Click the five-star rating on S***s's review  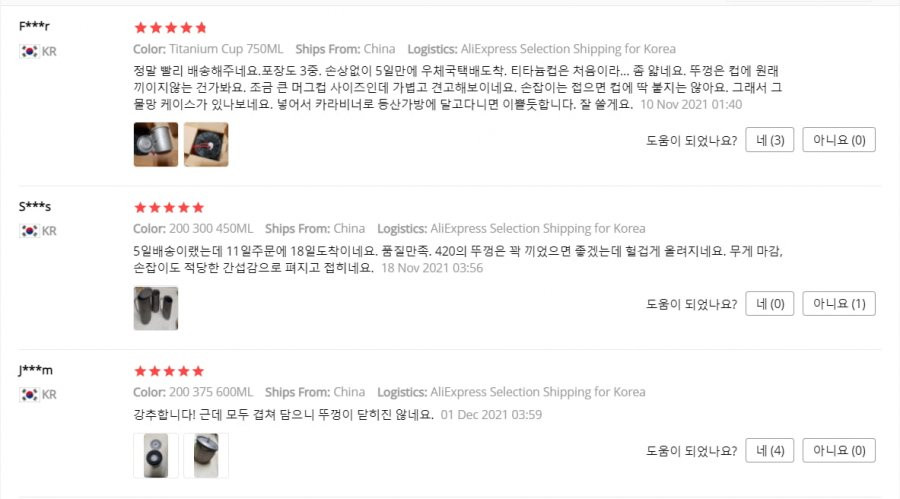[x=169, y=207]
